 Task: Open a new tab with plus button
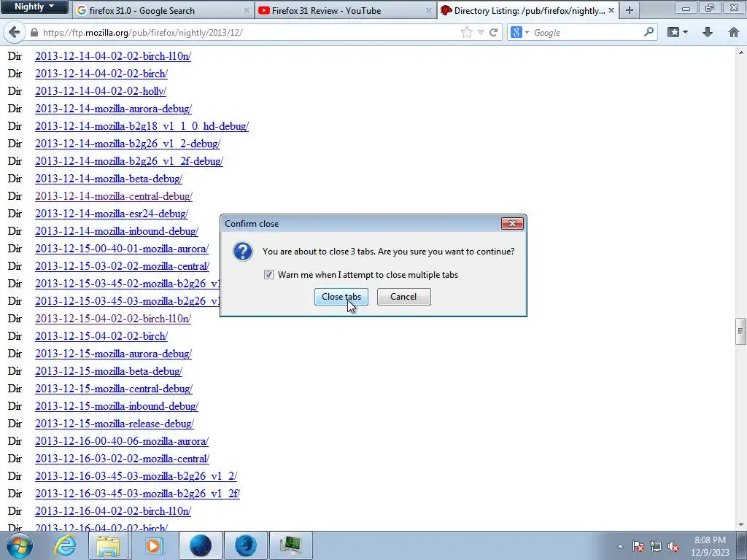tap(630, 10)
